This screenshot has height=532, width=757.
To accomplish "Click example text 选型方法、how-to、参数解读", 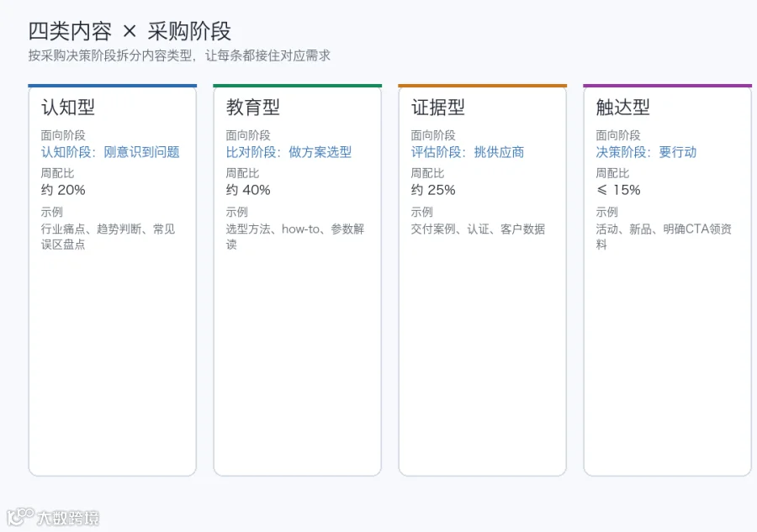I will pos(295,236).
